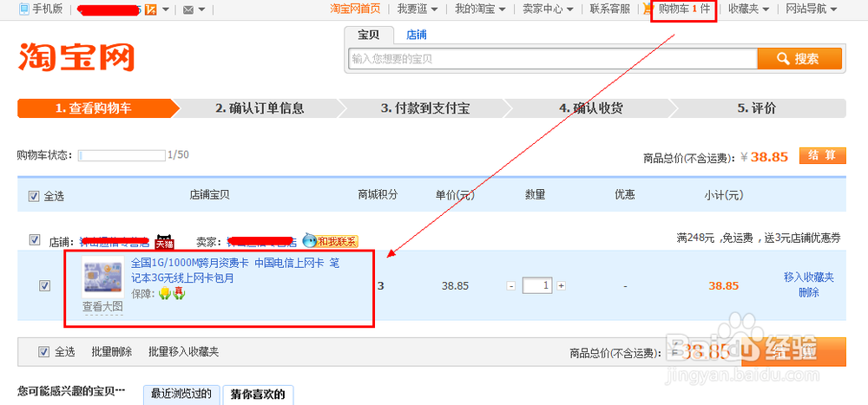Click the 和我联系 chat icon

(331, 241)
